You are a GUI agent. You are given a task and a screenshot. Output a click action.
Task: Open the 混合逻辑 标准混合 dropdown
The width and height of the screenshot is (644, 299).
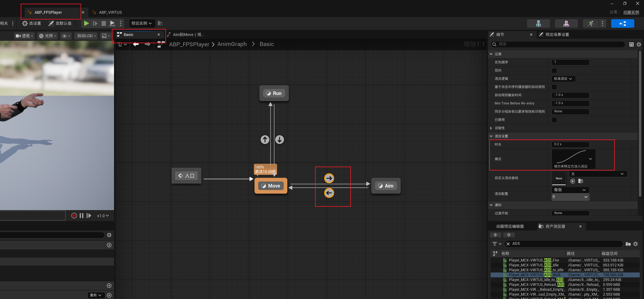click(x=563, y=79)
